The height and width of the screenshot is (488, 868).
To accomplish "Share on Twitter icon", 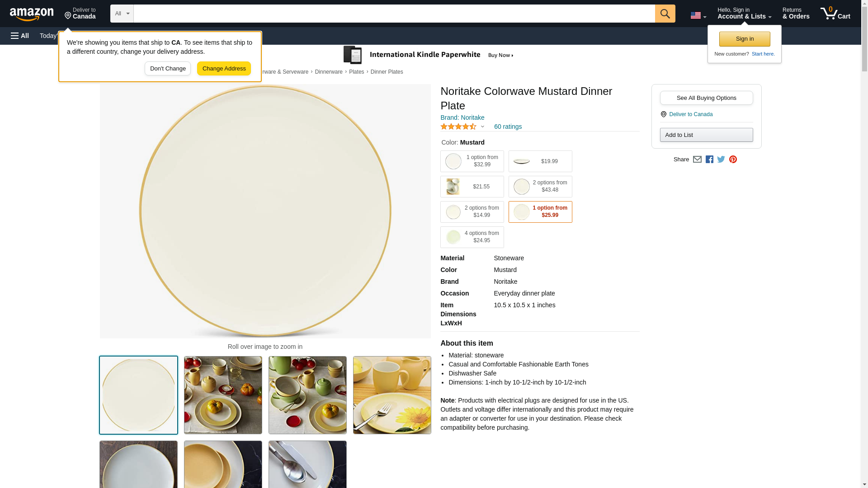I will coord(721,160).
